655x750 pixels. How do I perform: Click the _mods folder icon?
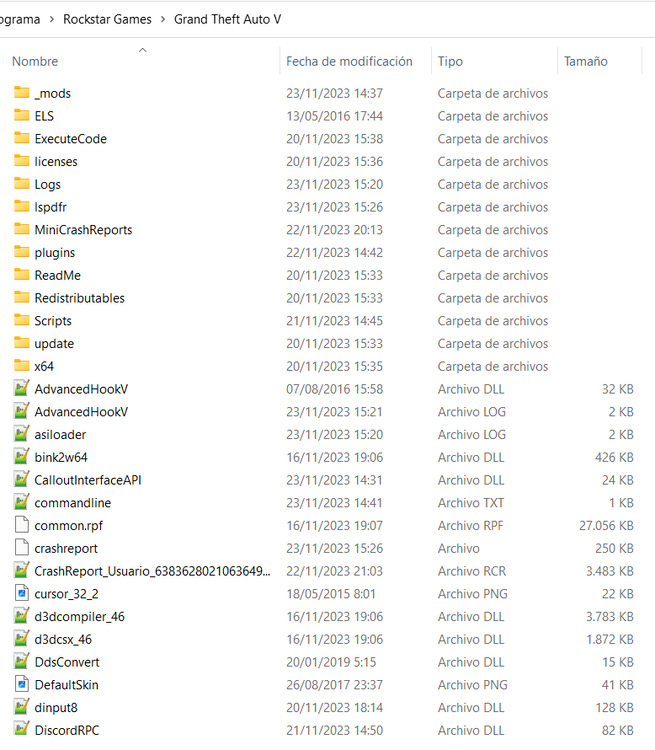click(x=22, y=92)
